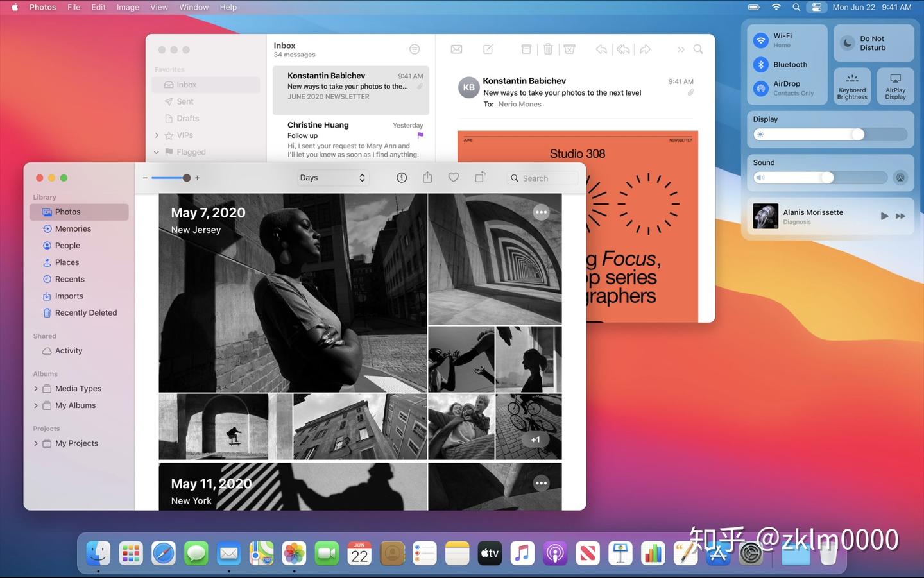Select the Rotate icon in Photos toolbar
924x578 pixels.
click(479, 177)
